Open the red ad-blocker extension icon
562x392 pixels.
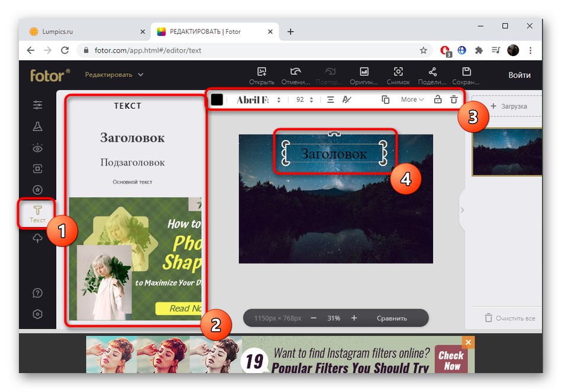[445, 51]
